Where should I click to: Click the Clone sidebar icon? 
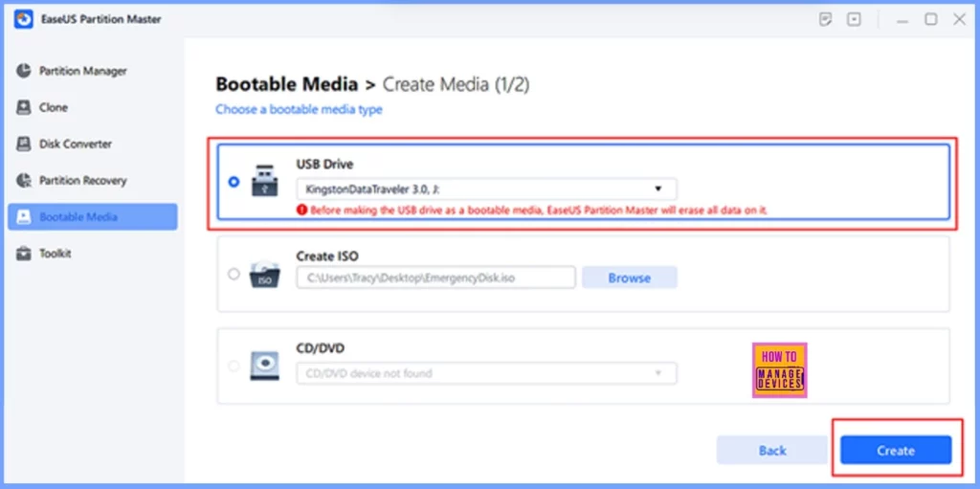(x=24, y=107)
